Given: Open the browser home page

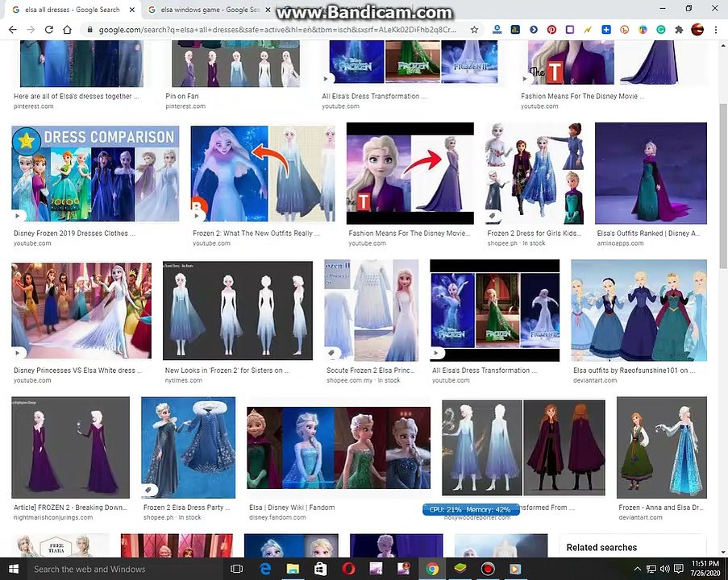Looking at the screenshot, I should click(68, 30).
